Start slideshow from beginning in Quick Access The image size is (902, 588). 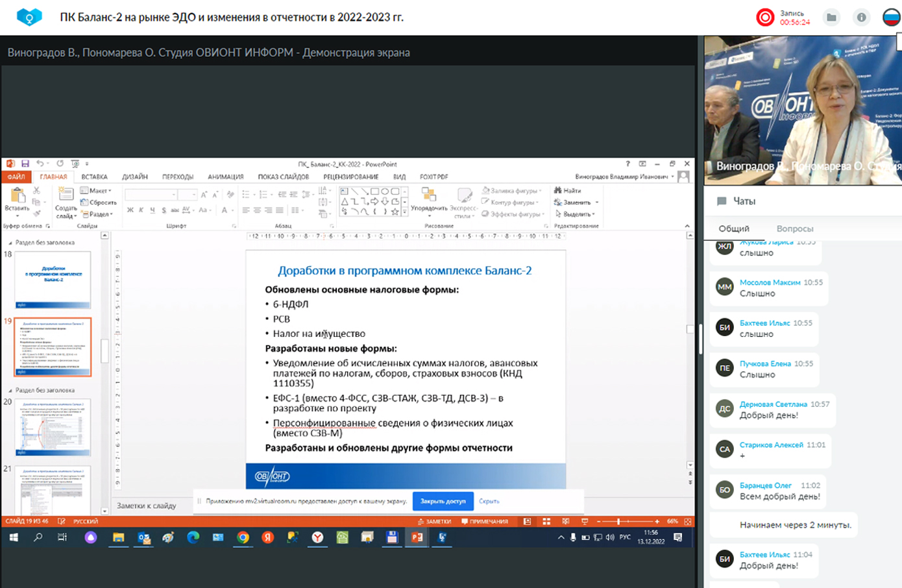(75, 164)
